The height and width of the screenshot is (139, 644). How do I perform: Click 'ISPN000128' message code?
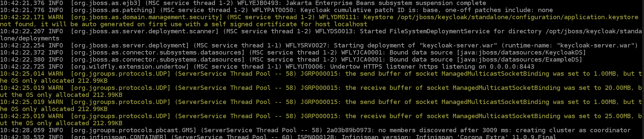[315, 137]
